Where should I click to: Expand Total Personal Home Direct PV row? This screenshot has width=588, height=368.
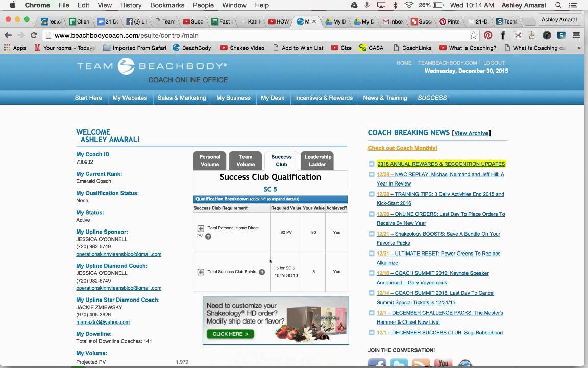point(201,228)
